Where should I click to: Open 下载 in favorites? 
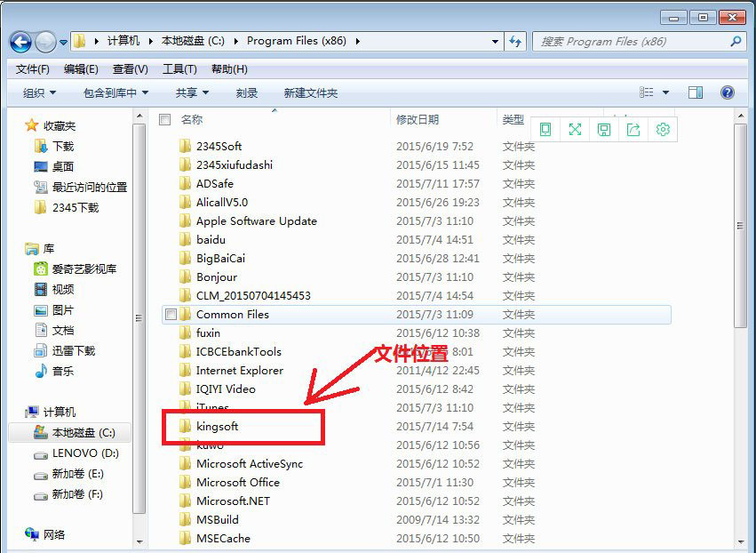(54, 146)
